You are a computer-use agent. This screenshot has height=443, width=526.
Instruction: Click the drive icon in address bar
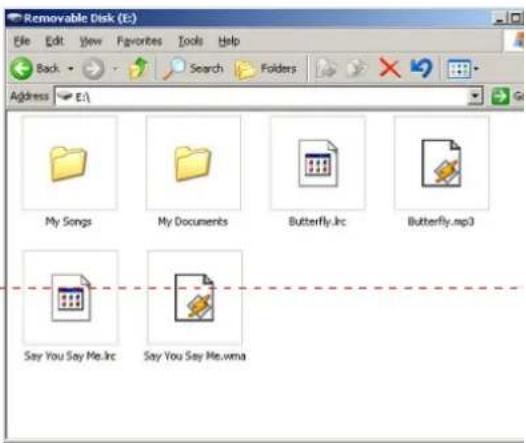click(x=65, y=97)
